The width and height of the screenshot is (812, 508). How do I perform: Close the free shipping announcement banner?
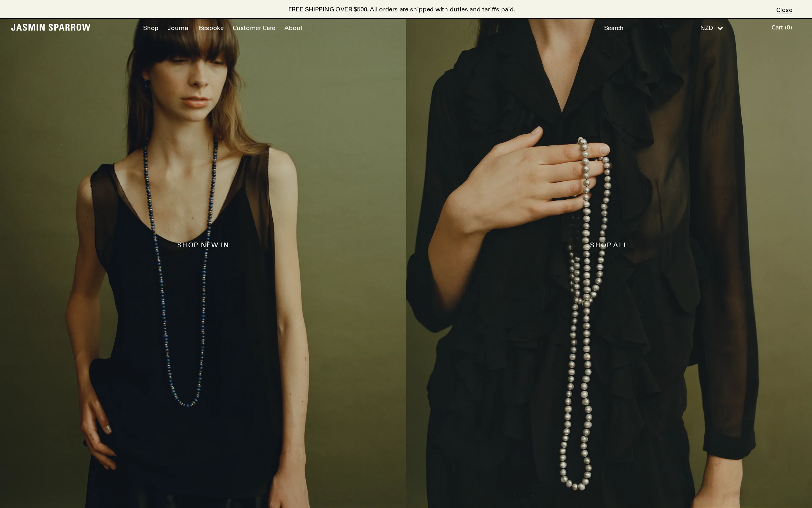pyautogui.click(x=784, y=10)
